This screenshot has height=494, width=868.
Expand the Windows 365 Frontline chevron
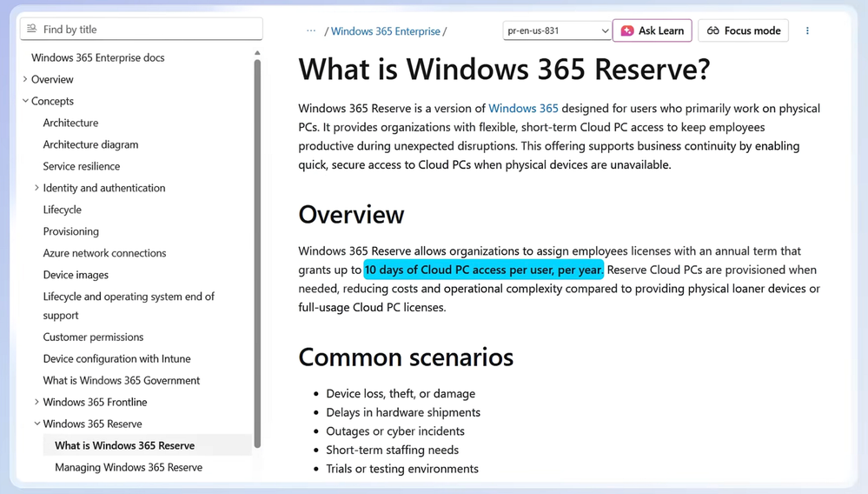coord(36,402)
